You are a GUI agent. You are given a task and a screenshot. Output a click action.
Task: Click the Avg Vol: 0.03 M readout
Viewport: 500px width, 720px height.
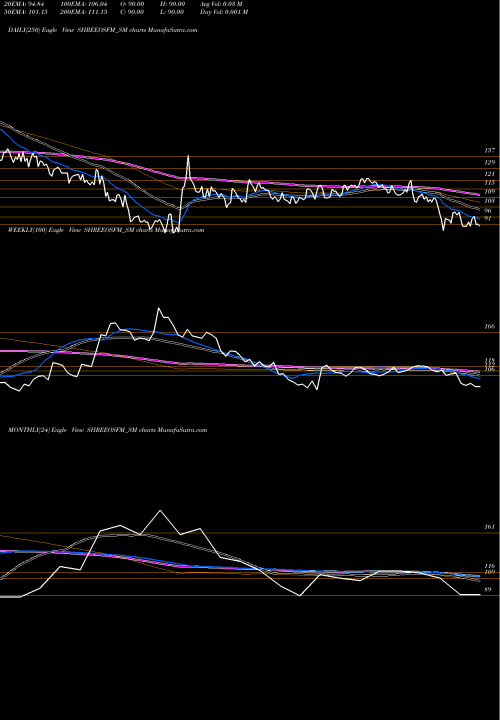[x=221, y=4]
